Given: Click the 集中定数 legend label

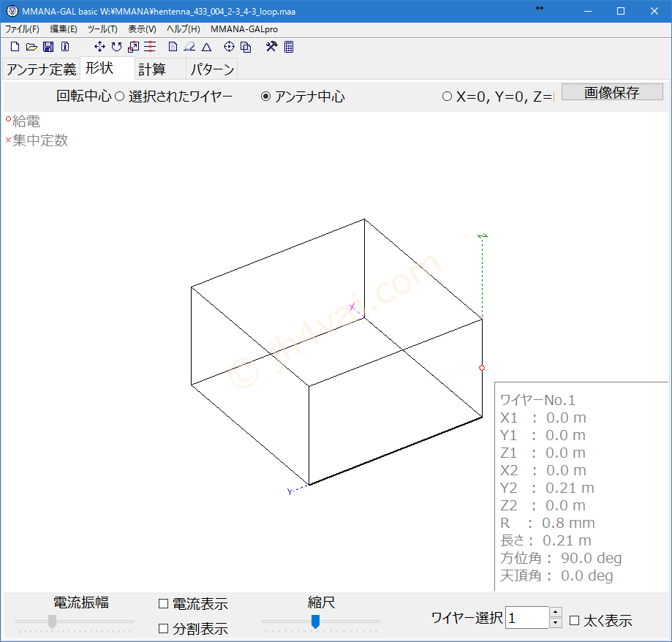Looking at the screenshot, I should pos(40,140).
